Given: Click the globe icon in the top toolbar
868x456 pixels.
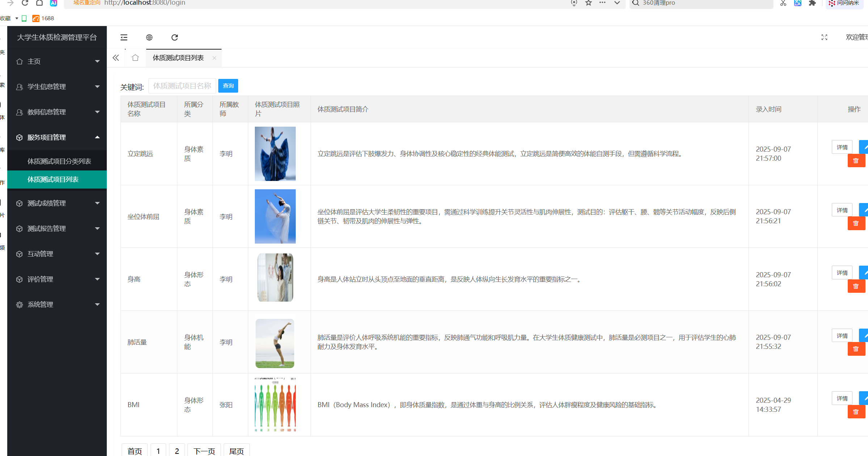Looking at the screenshot, I should pyautogui.click(x=149, y=37).
